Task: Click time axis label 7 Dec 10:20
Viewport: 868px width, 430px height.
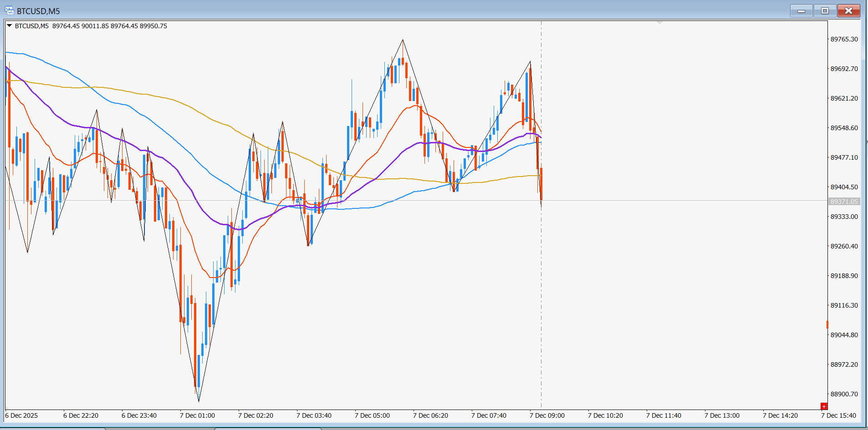Action: tap(605, 415)
